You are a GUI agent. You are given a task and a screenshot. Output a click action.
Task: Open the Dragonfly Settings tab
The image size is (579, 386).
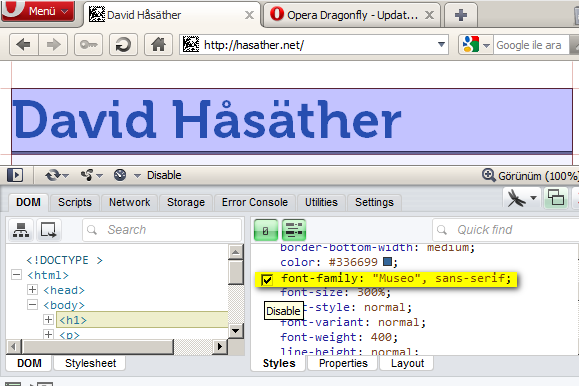tap(374, 202)
